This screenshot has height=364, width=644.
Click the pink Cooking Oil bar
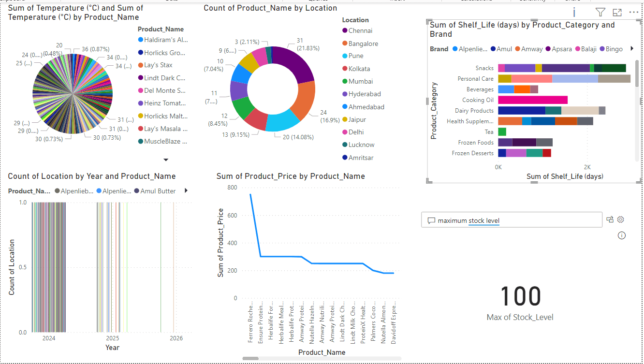click(x=533, y=100)
